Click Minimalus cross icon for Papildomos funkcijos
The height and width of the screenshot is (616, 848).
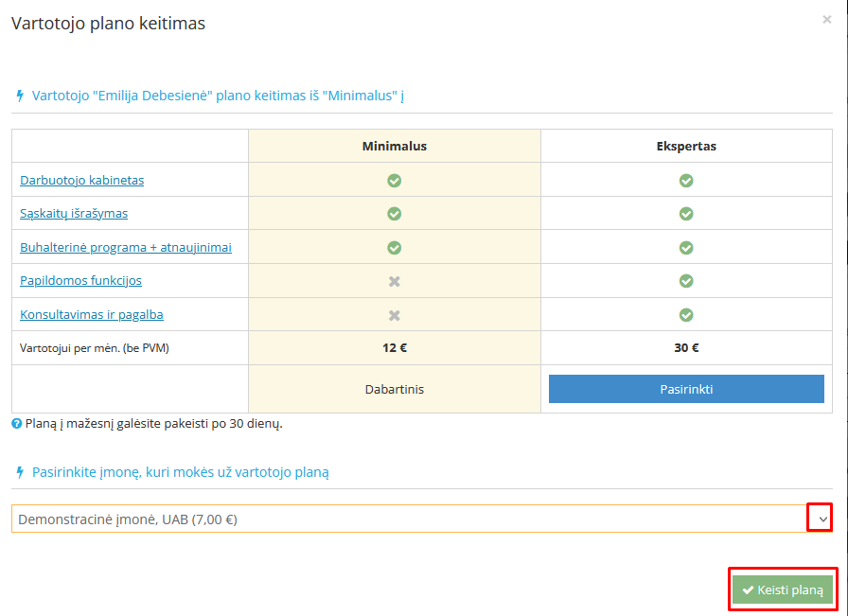395,281
